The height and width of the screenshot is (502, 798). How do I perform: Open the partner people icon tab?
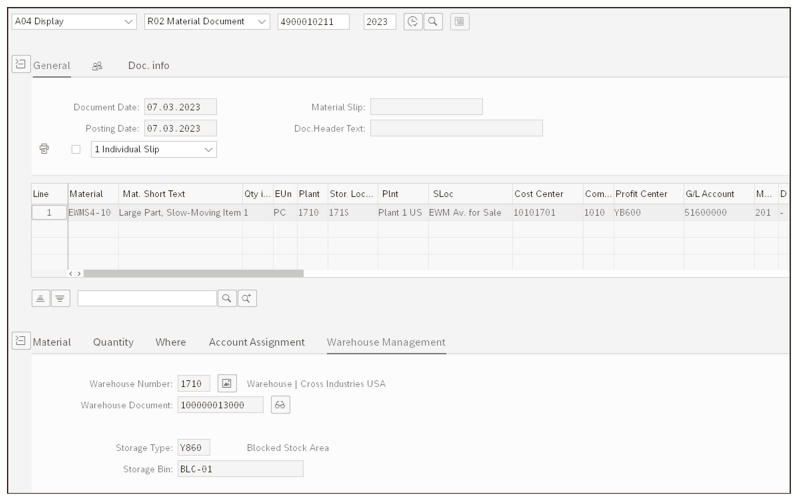pos(97,66)
